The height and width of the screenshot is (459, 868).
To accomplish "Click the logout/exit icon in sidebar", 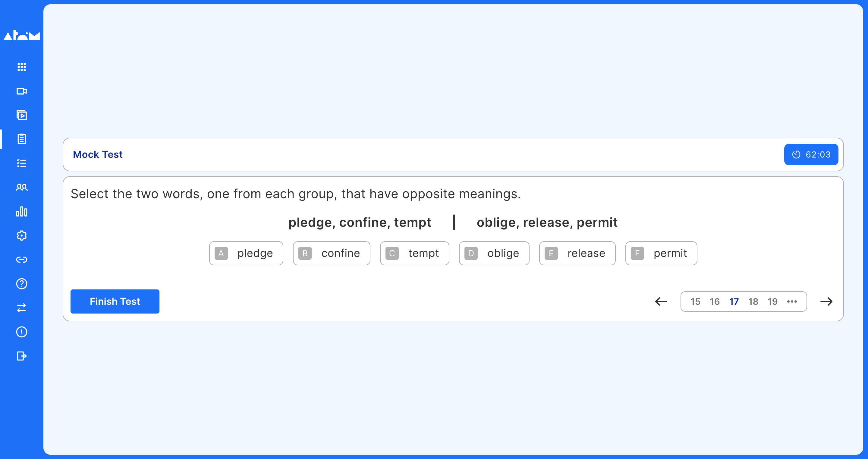I will (22, 356).
